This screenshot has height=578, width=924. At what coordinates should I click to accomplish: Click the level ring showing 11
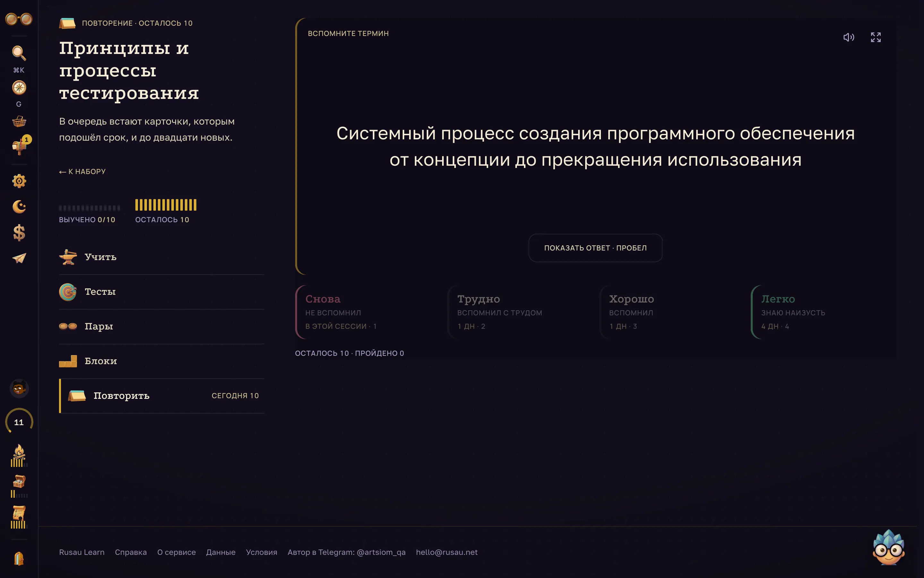click(x=19, y=422)
